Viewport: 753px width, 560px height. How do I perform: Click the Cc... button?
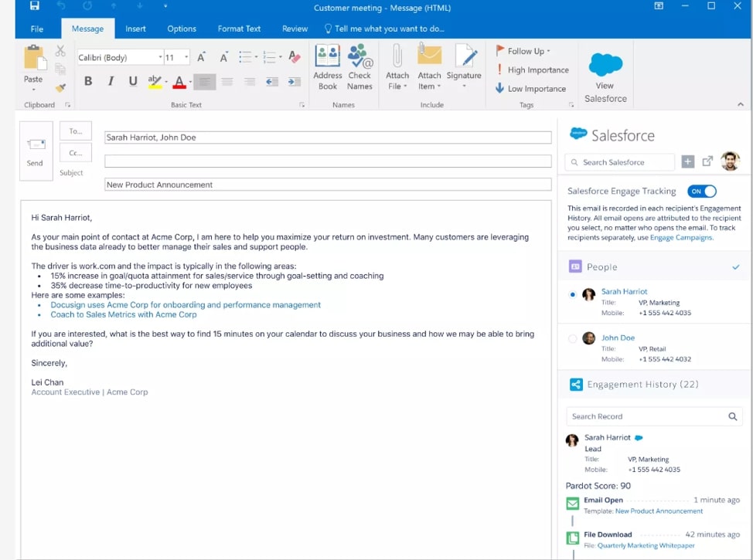pos(76,153)
